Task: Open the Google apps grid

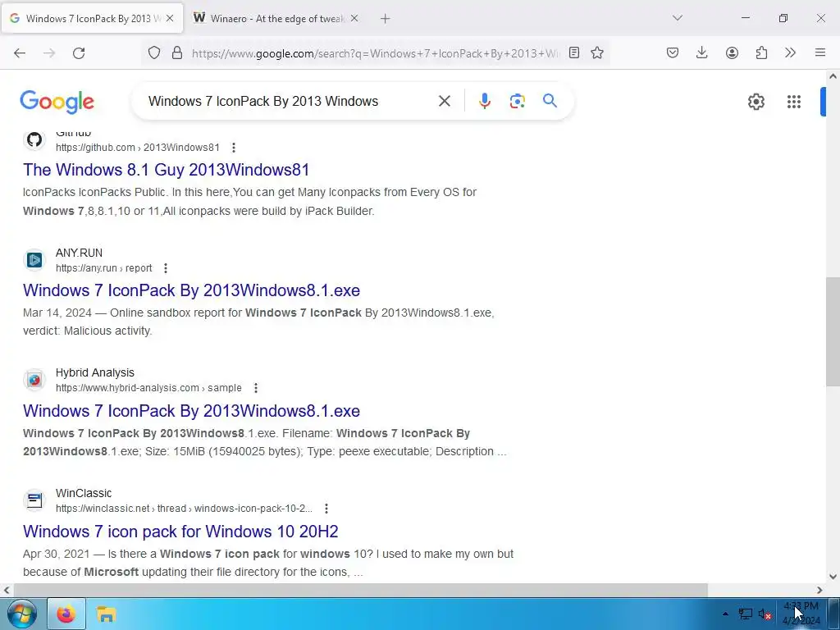Action: (x=794, y=102)
